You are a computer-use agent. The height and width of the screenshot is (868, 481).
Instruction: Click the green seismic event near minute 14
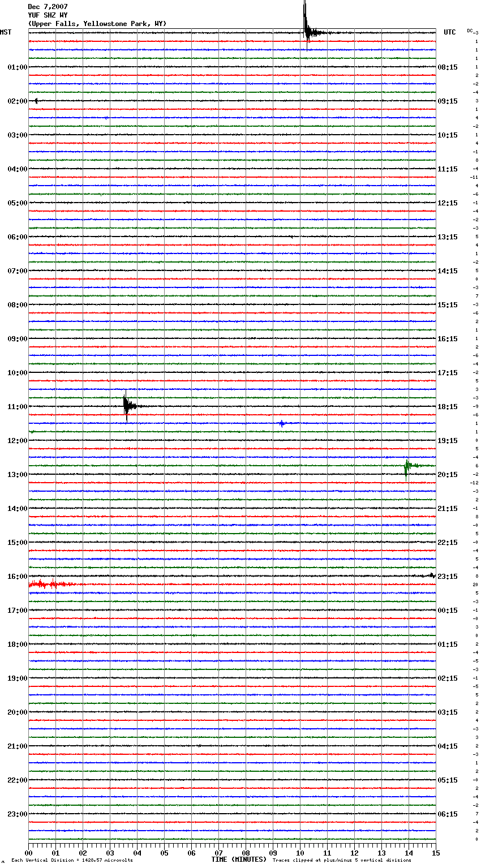coord(407,467)
